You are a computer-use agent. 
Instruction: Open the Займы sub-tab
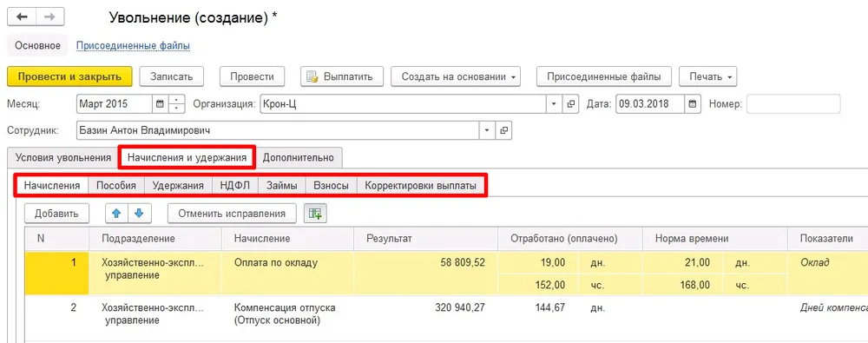(282, 186)
